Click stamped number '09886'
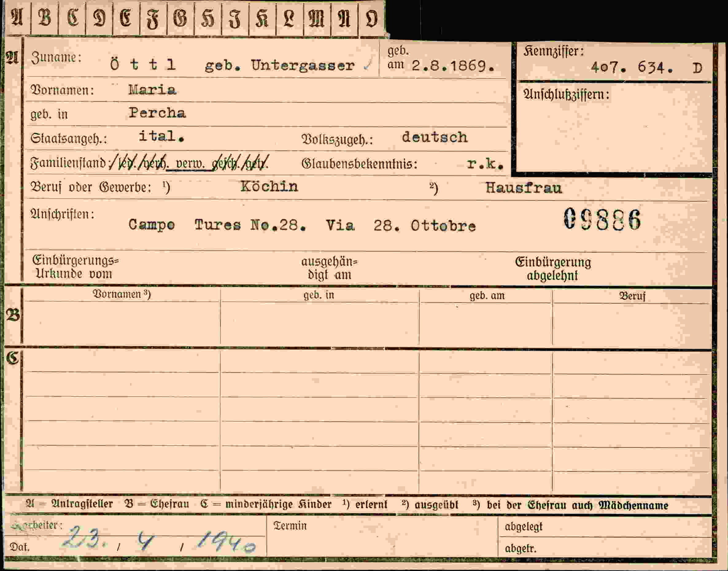 603,219
